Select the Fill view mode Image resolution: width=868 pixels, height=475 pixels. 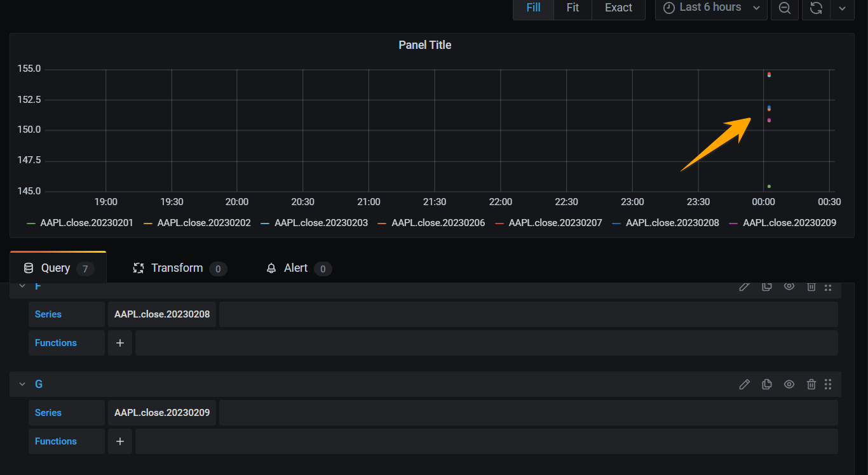[x=534, y=8]
